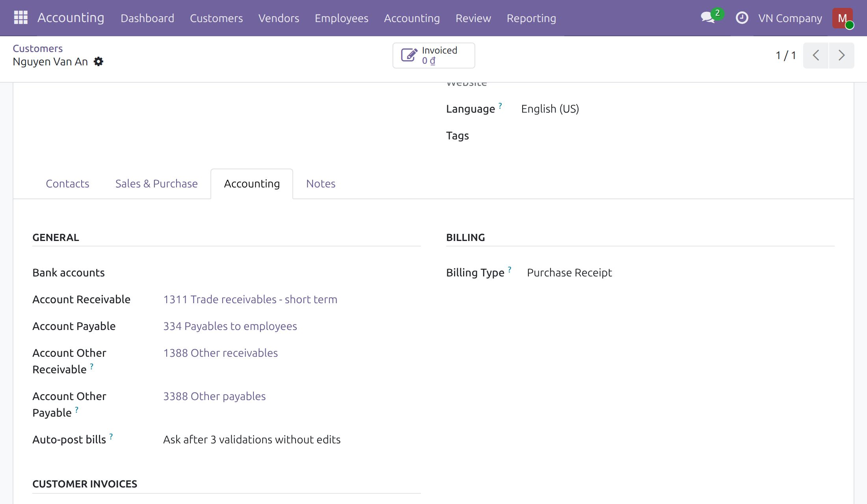Click the Account Payable label

(x=74, y=326)
